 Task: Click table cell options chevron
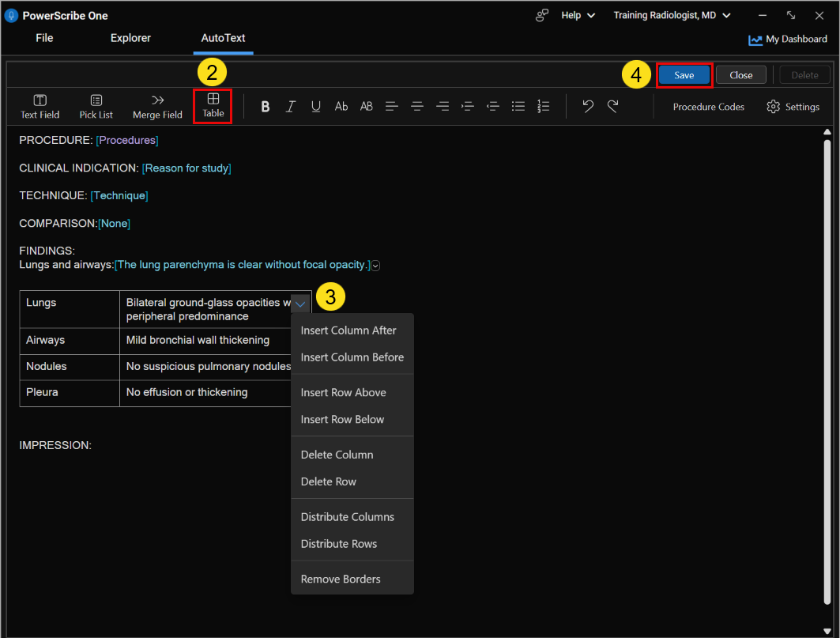click(x=300, y=304)
